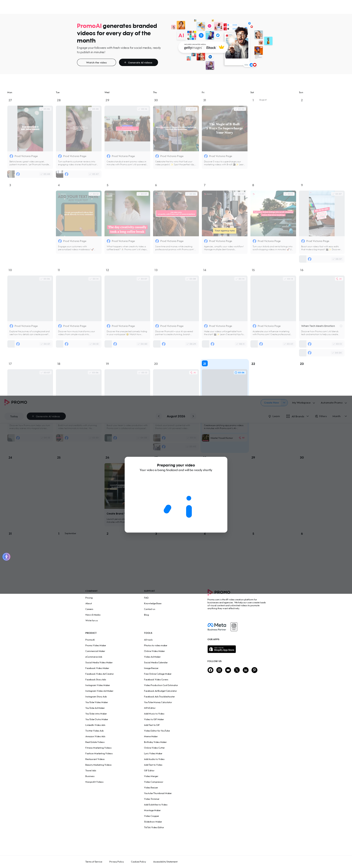Image resolution: width=352 pixels, height=868 pixels.
Task: Open the Month view selector dropdown
Action: [x=340, y=416]
